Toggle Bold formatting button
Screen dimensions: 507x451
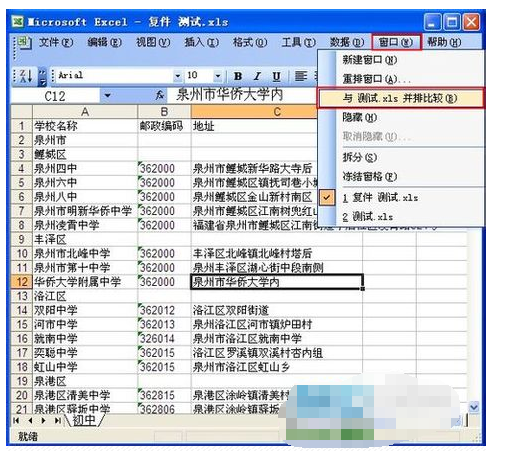point(238,76)
